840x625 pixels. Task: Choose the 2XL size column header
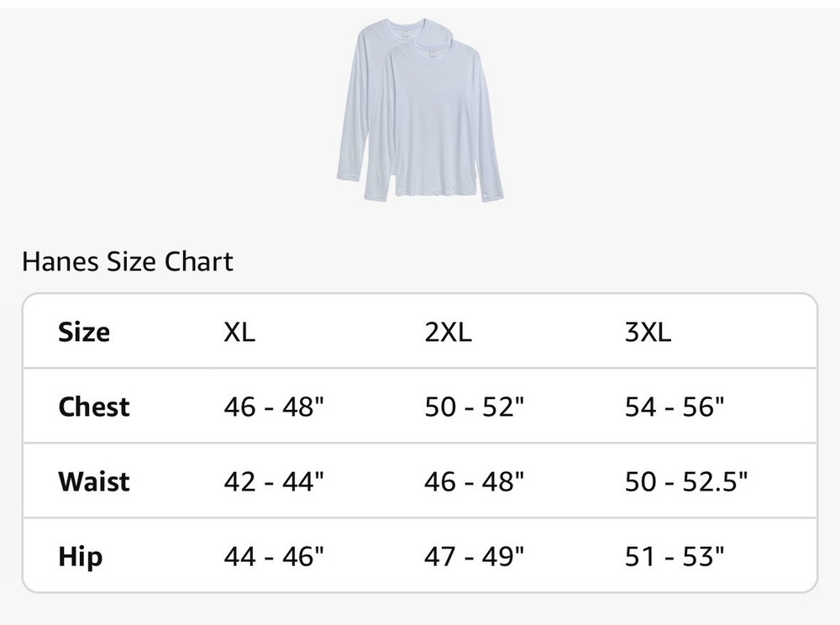click(449, 332)
